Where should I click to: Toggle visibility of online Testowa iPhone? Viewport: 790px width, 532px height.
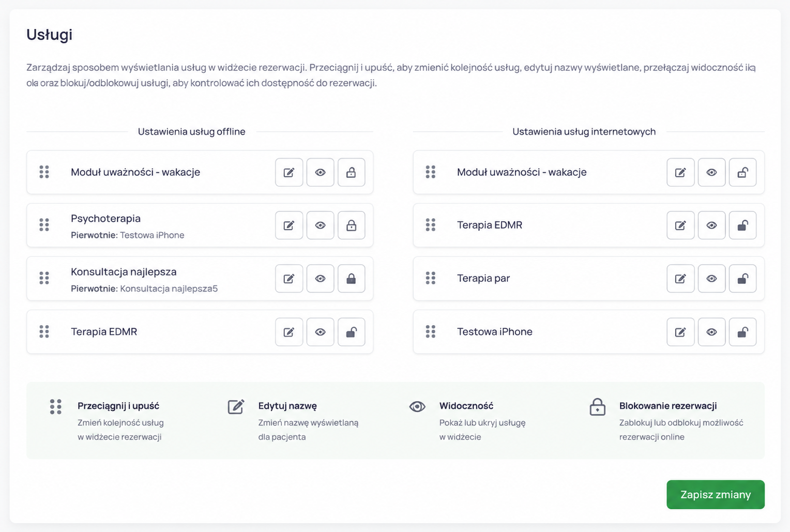711,332
